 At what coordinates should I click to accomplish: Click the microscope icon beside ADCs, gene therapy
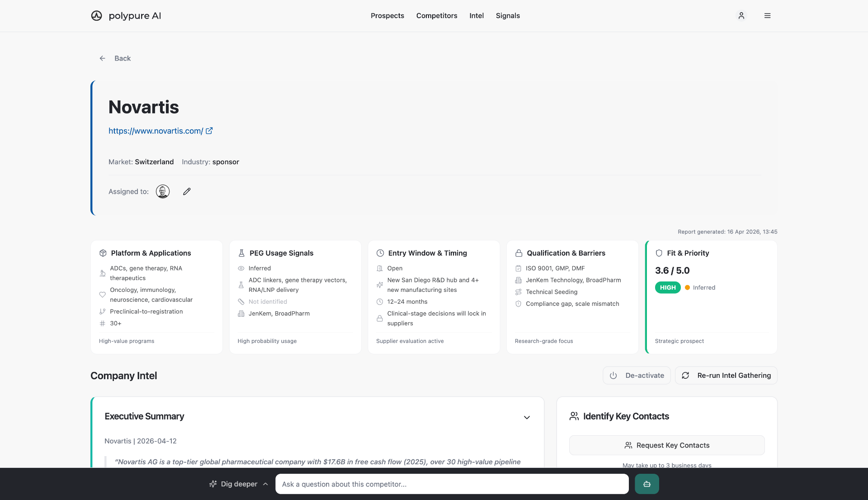pyautogui.click(x=103, y=273)
